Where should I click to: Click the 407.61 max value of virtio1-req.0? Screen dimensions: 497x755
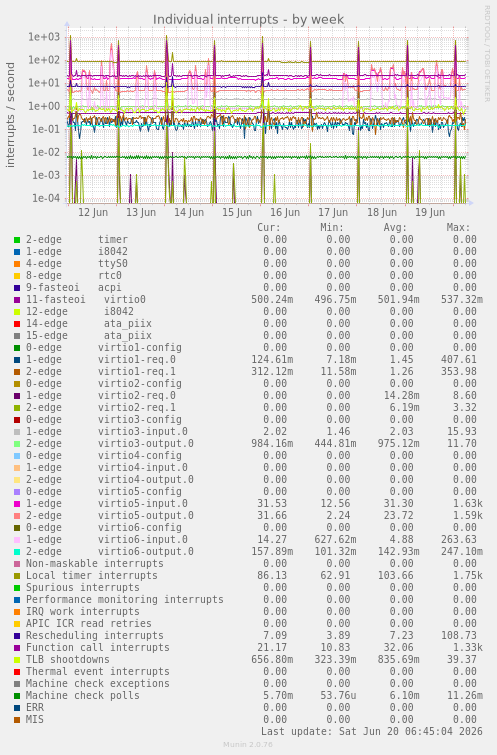click(458, 360)
